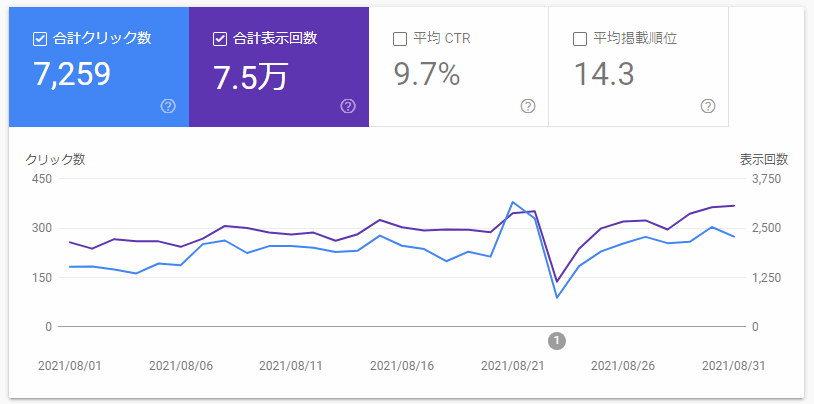Uncheck the 合計表示回数 checkbox

(x=220, y=39)
